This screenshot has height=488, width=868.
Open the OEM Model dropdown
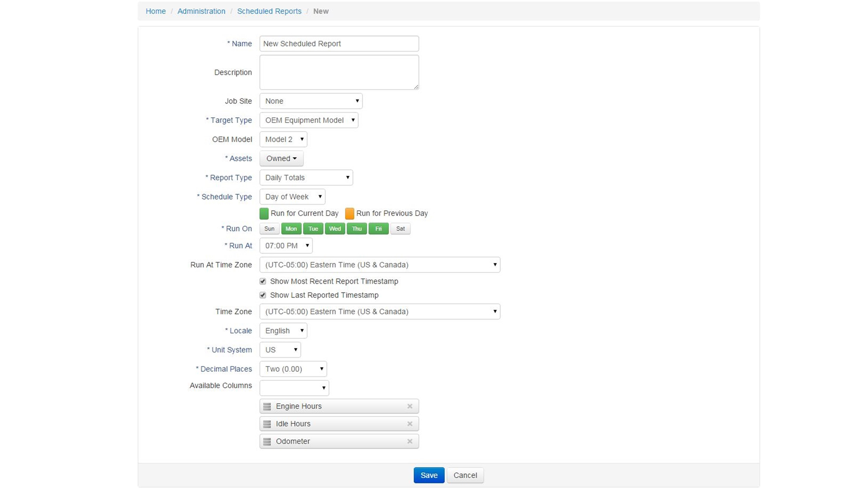pyautogui.click(x=283, y=139)
